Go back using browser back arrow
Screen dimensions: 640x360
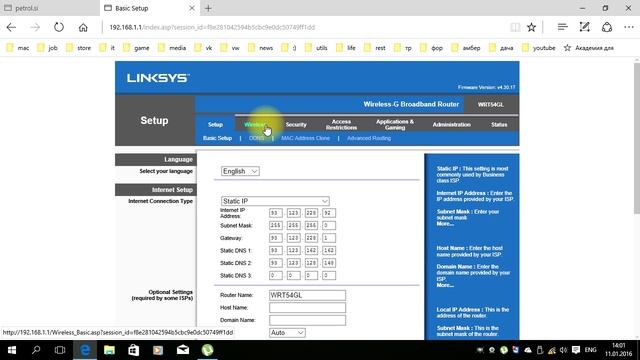[x=11, y=27]
